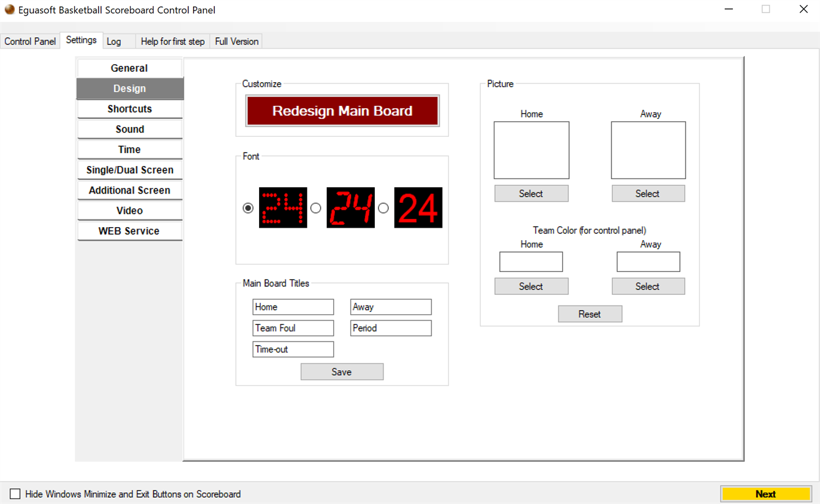This screenshot has width=820, height=504.
Task: Click the dot-matrix 24 font preview
Action: click(x=283, y=208)
